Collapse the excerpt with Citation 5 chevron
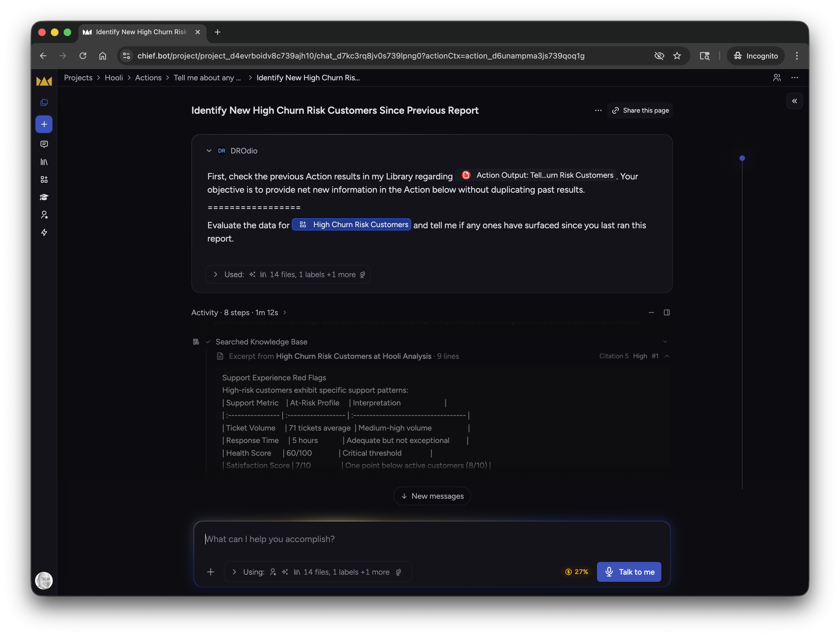This screenshot has width=840, height=637. [x=667, y=356]
